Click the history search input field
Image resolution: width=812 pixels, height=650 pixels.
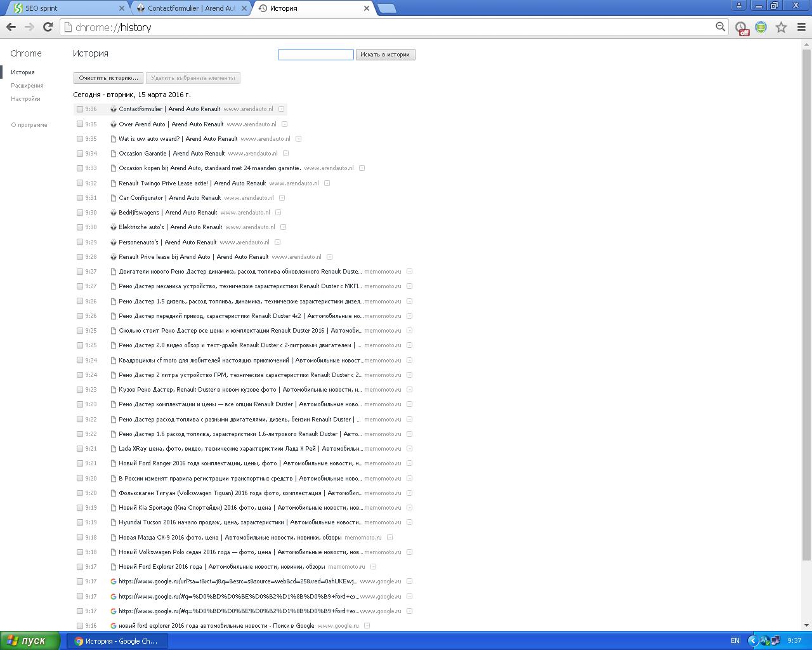pos(316,55)
